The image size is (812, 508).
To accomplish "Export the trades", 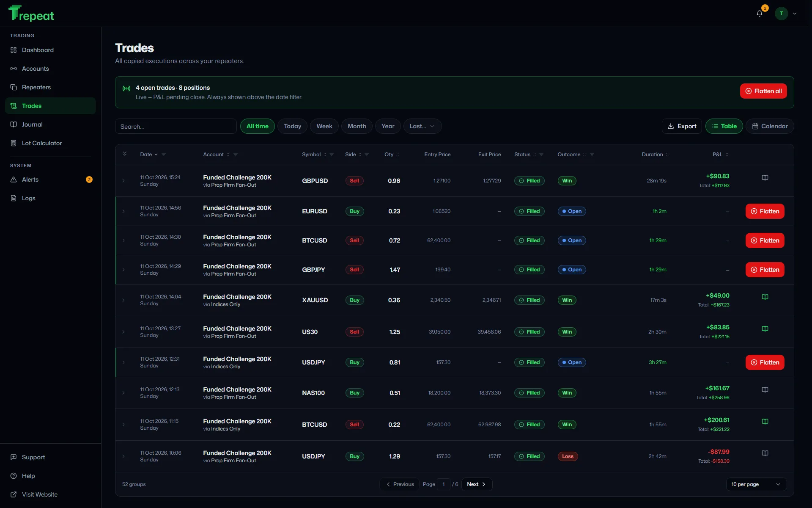I will tap(682, 126).
